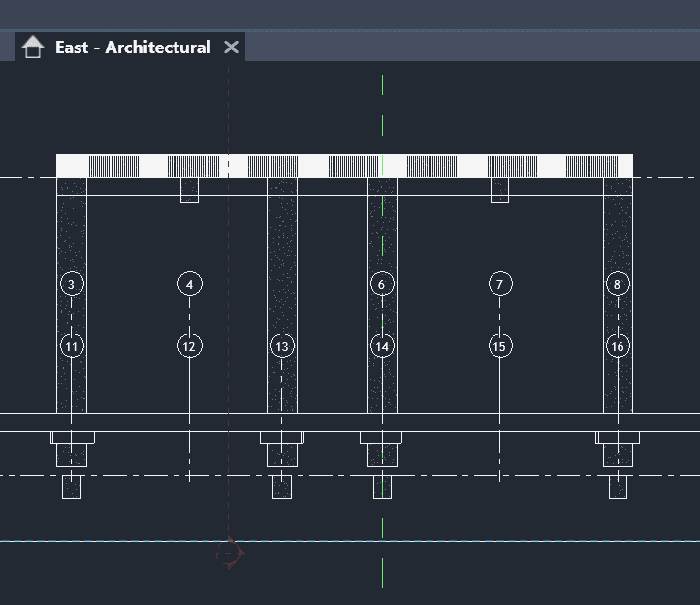Click the home icon on the view tab

coord(33,48)
